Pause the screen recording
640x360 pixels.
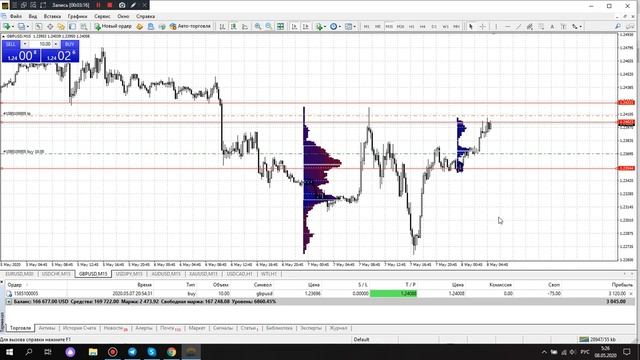click(x=98, y=5)
